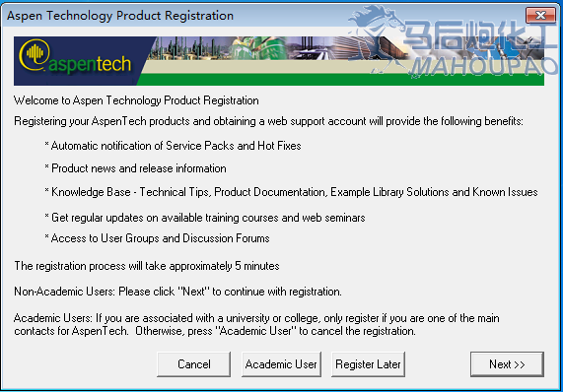Viewport: 563px width, 392px height.
Task: Click the Product news and release information line
Action: click(x=135, y=168)
